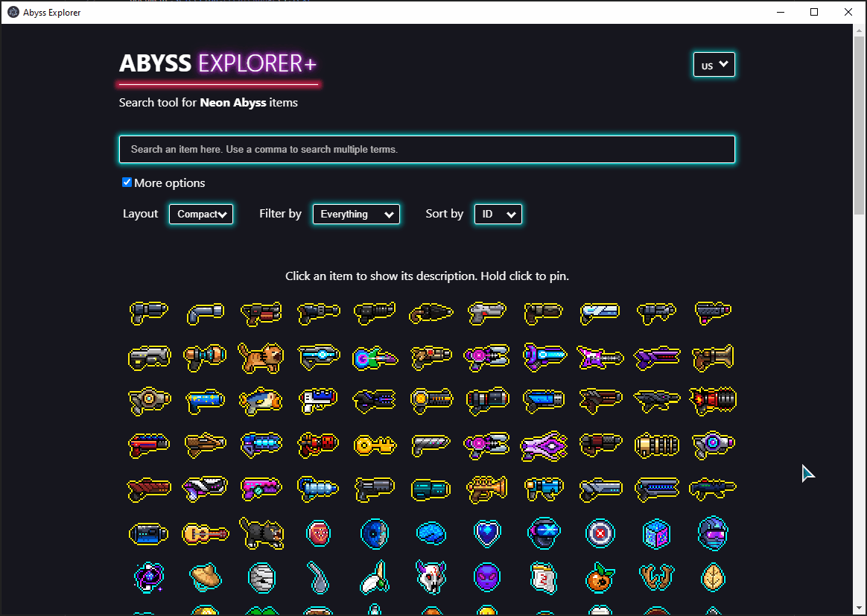Select the brass horn-barrel gun icon
867x616 pixels.
coord(713,358)
